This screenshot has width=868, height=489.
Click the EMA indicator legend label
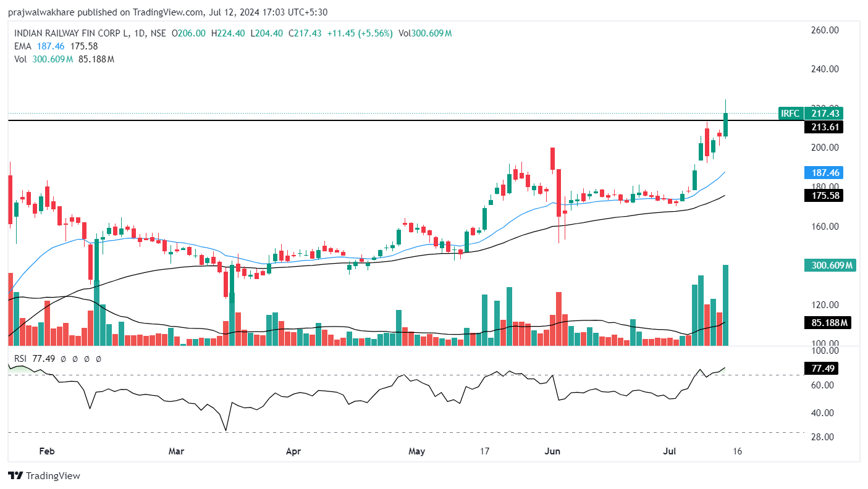click(23, 46)
